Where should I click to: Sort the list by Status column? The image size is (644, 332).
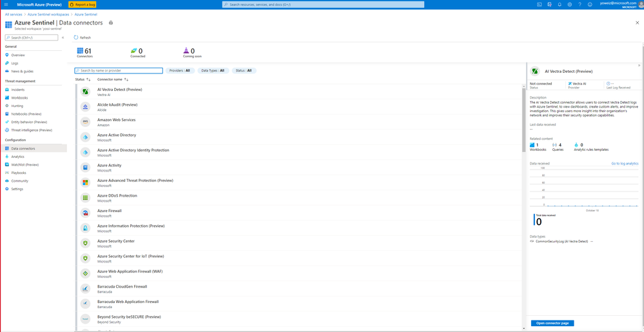pos(83,79)
